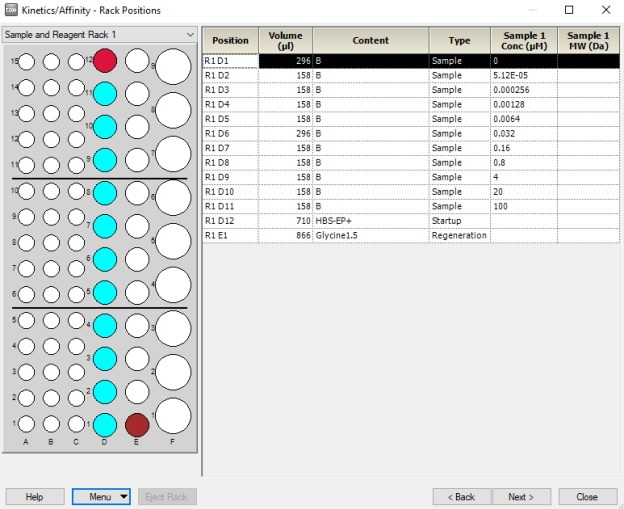Select the large F9 vial at top
Screen dimensions: 624x509
click(x=173, y=67)
